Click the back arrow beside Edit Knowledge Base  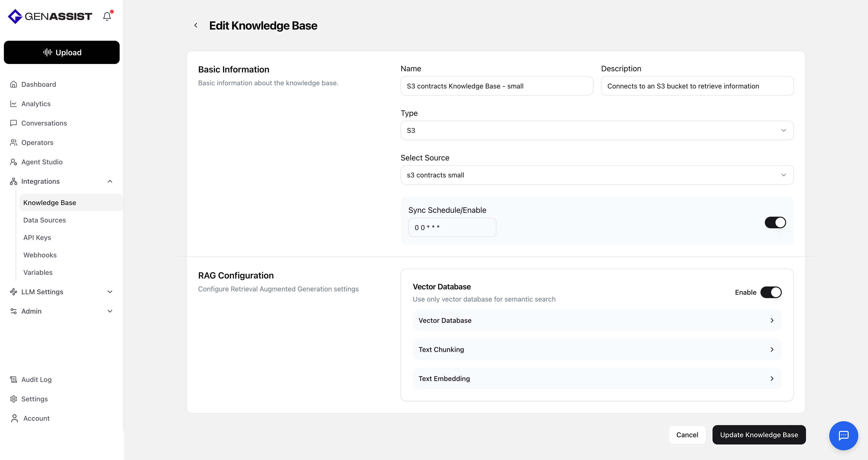coord(196,25)
